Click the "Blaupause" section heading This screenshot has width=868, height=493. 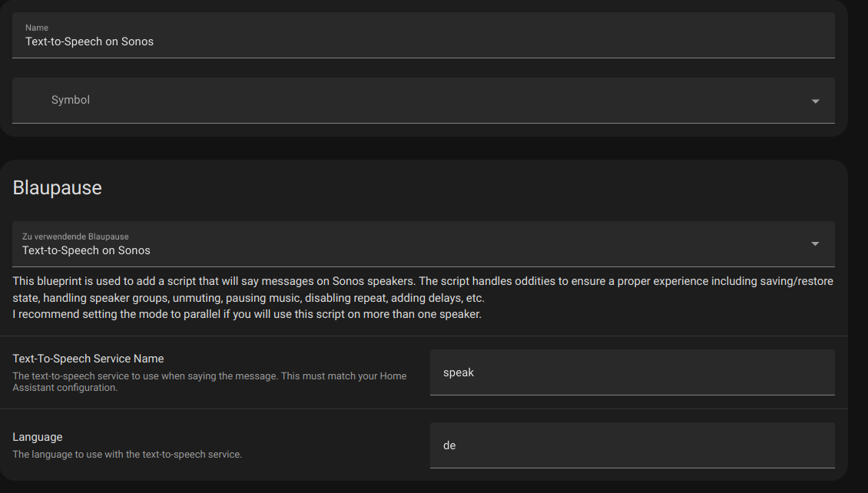coord(57,187)
